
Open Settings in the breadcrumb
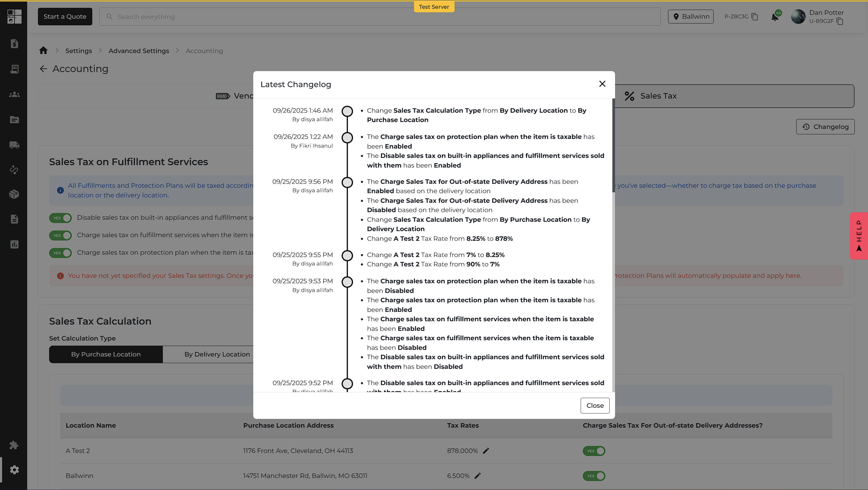[x=78, y=51]
